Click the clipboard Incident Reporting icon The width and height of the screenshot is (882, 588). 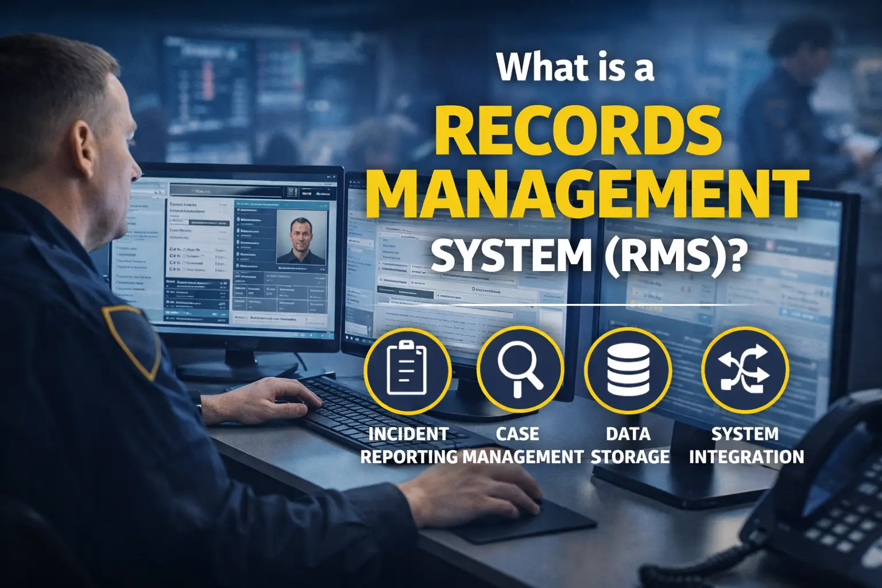tap(407, 371)
